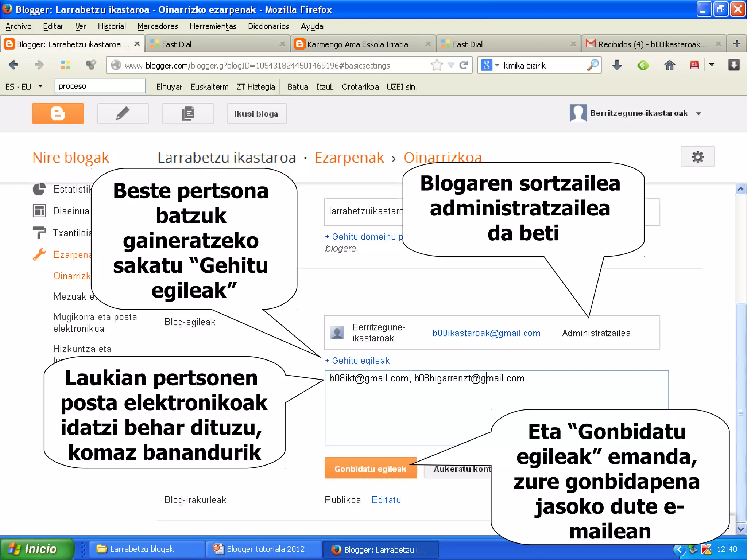Click the Batua toolbar button
747x560 pixels.
[298, 86]
